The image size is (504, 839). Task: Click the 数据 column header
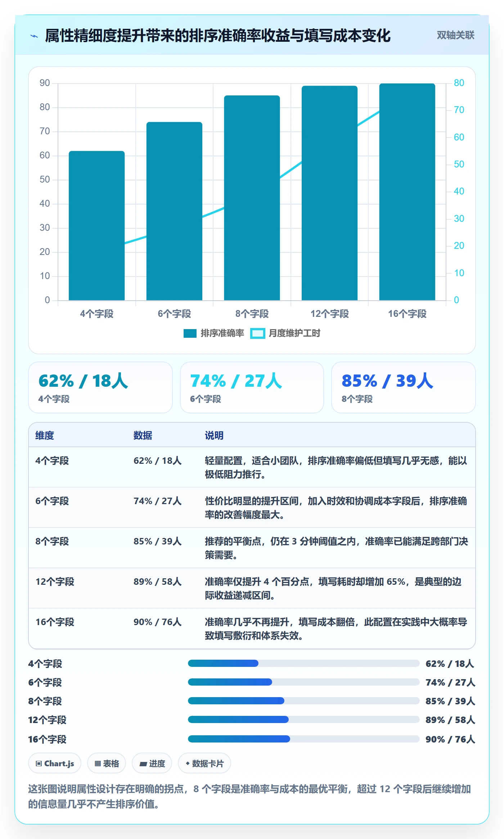143,435
